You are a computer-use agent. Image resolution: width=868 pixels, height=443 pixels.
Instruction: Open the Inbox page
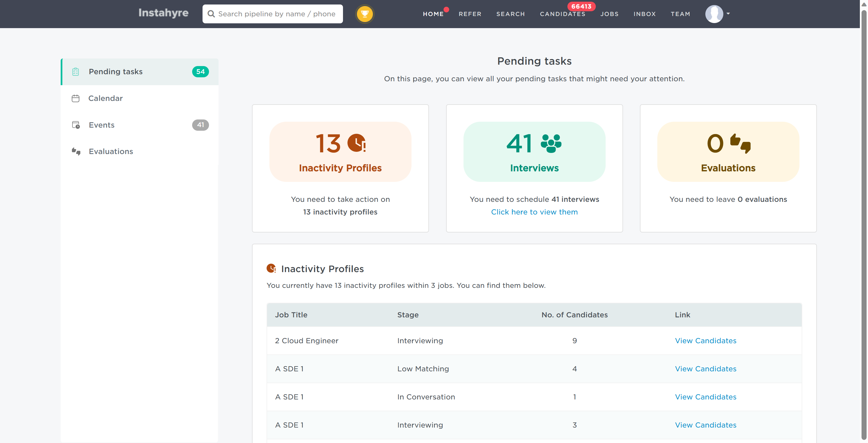tap(644, 14)
